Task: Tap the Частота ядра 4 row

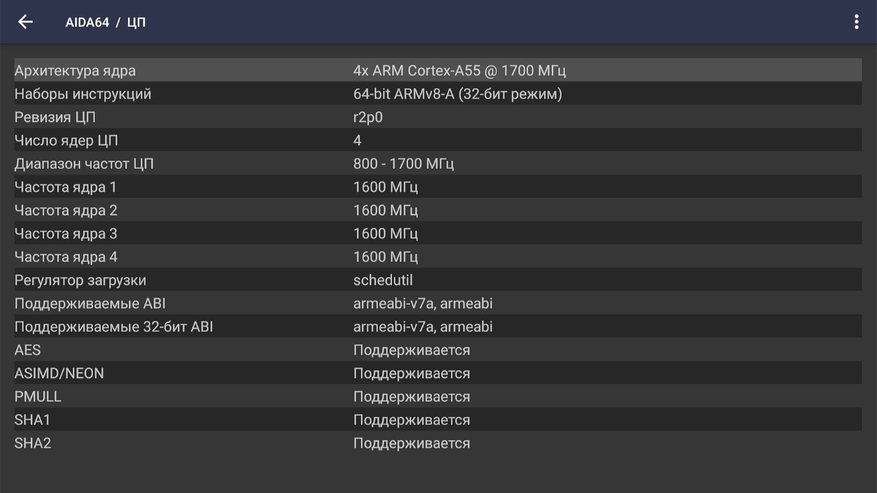Action: click(437, 257)
